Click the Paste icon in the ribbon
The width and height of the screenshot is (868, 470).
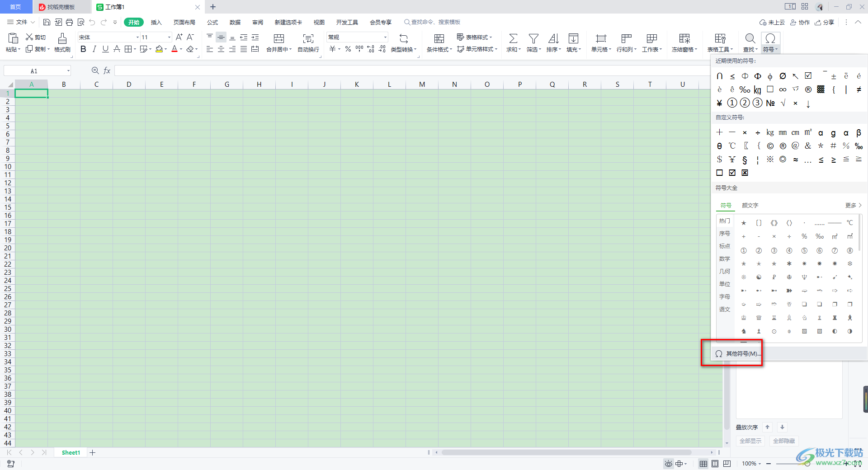pyautogui.click(x=13, y=38)
